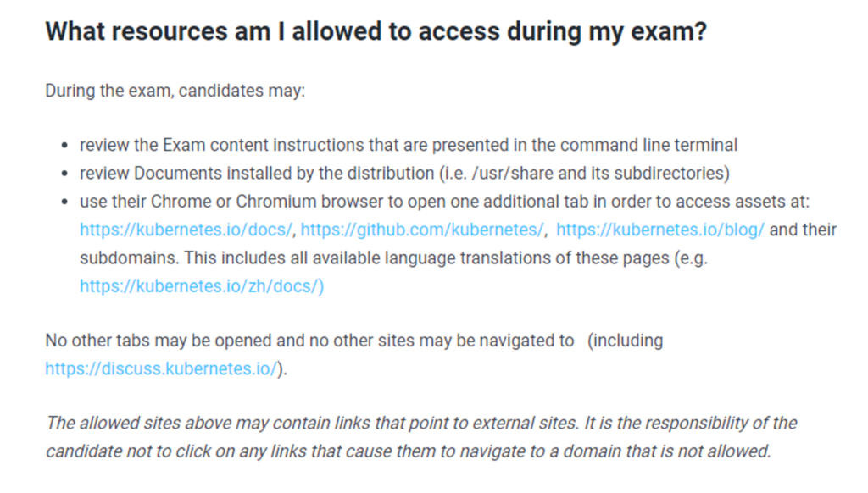The height and width of the screenshot is (493, 868).
Task: Click the first bullet point dot
Action: click(x=66, y=146)
